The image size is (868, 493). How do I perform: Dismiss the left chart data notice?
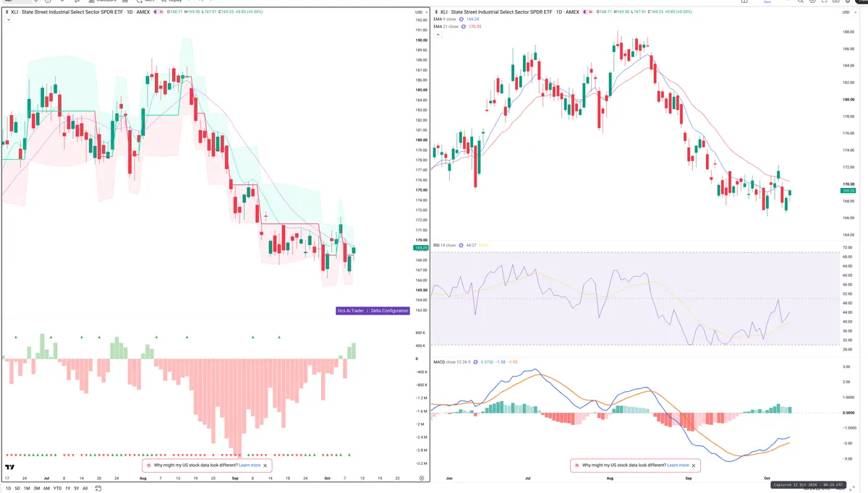pos(265,466)
